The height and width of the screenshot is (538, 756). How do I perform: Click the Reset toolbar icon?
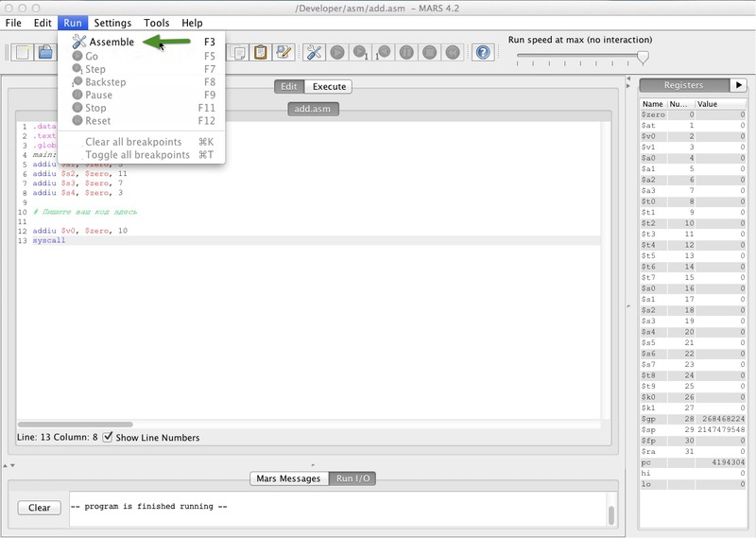tap(453, 52)
